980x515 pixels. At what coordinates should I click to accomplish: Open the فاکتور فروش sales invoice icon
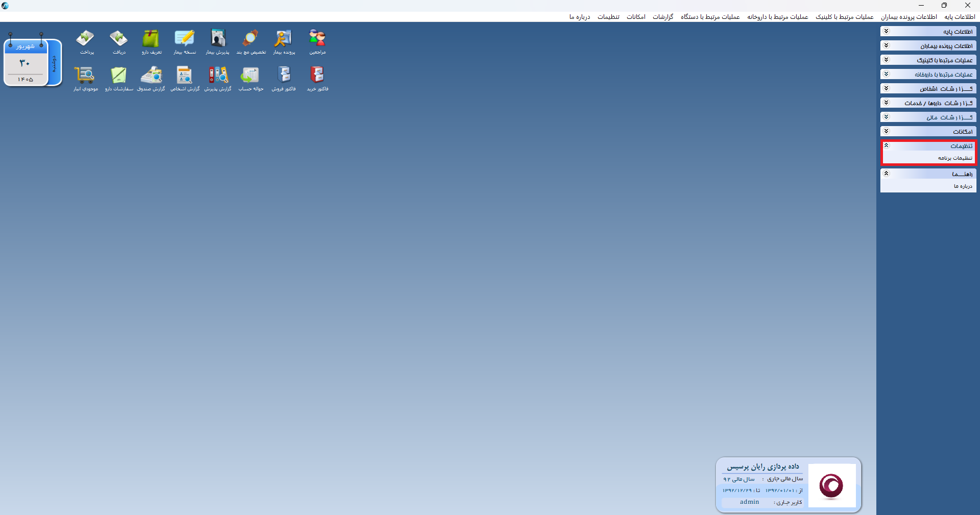coord(283,78)
